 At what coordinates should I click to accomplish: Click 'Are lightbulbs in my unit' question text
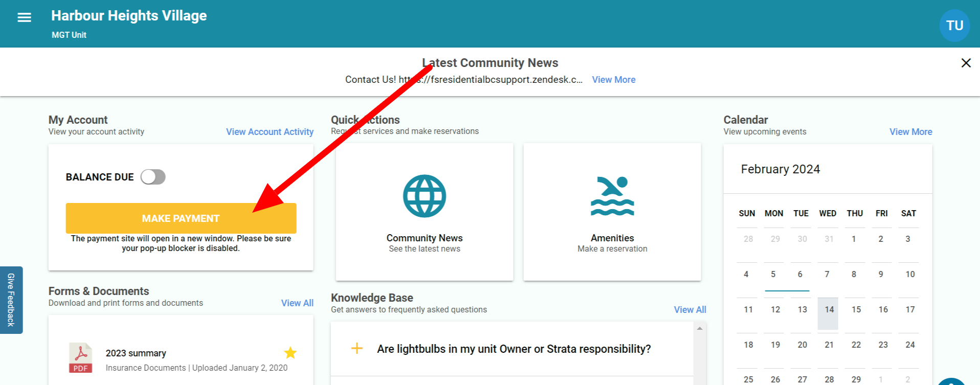[514, 349]
